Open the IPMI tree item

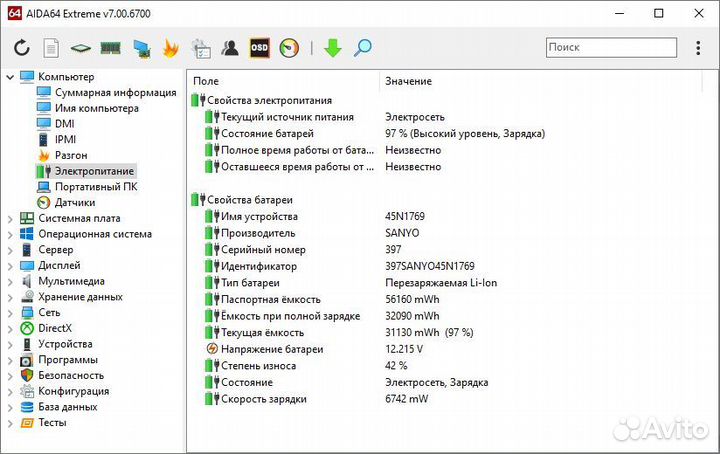pos(56,140)
